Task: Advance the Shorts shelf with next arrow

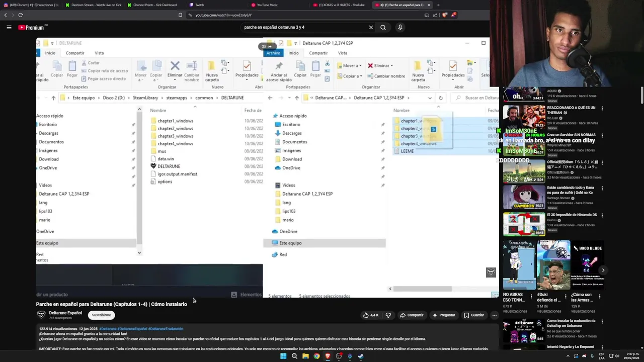Action: tap(603, 270)
